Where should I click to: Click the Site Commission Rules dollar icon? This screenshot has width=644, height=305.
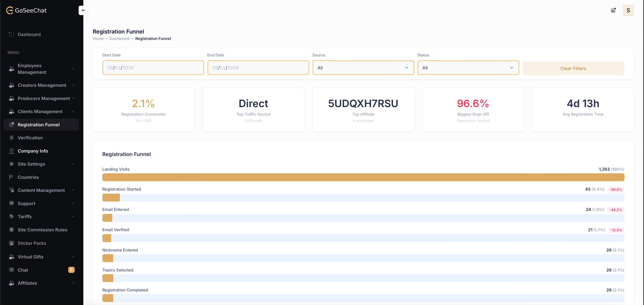tap(11, 230)
